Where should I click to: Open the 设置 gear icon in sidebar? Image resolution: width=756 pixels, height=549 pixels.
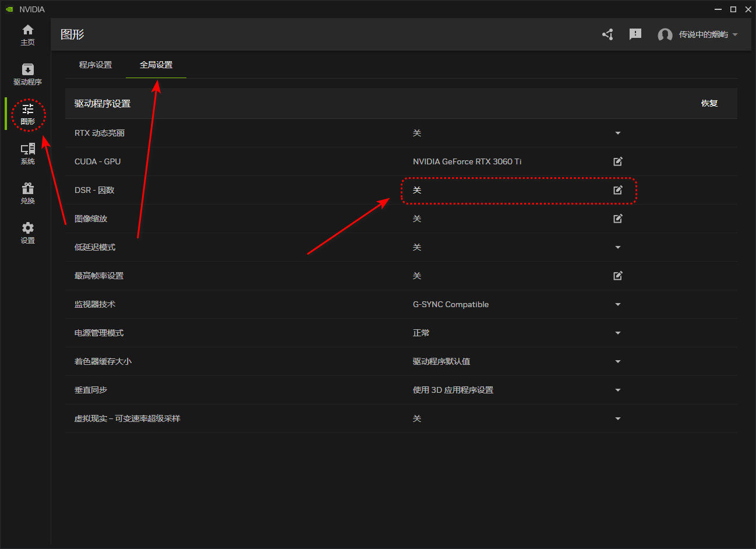27,233
